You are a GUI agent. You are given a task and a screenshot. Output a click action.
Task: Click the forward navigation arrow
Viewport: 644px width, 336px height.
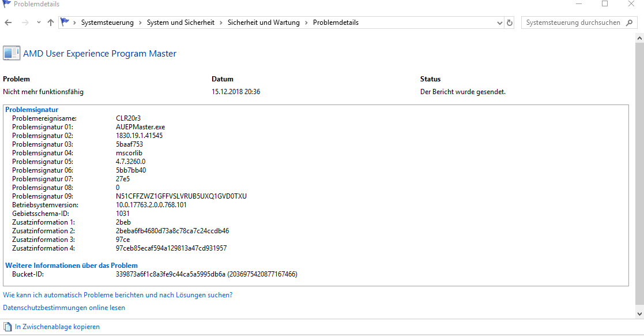pyautogui.click(x=25, y=23)
